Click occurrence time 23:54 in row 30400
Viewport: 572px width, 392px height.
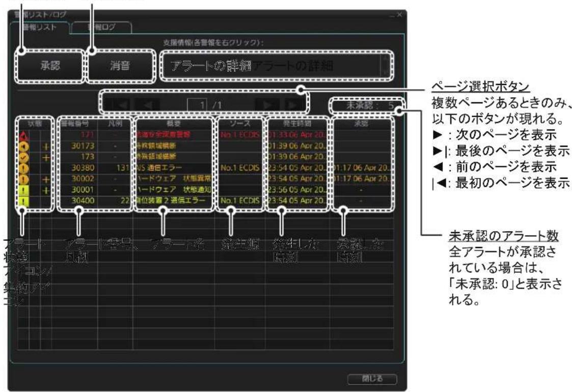click(297, 200)
